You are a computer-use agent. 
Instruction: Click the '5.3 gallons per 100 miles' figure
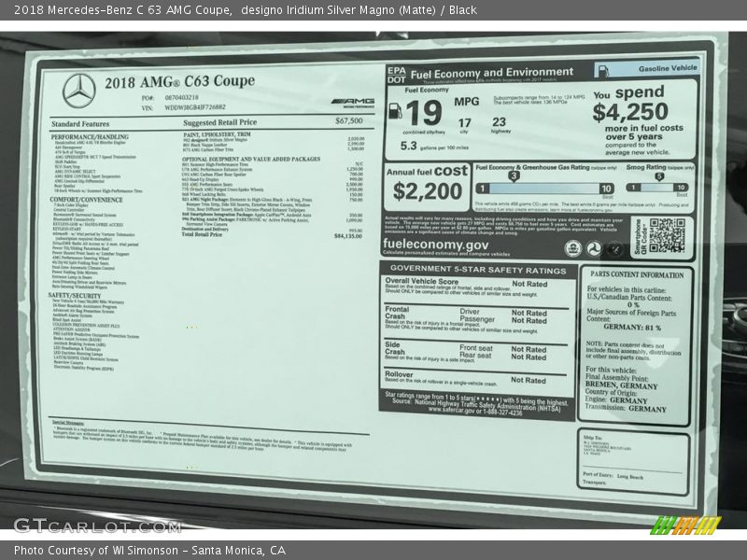pos(434,147)
